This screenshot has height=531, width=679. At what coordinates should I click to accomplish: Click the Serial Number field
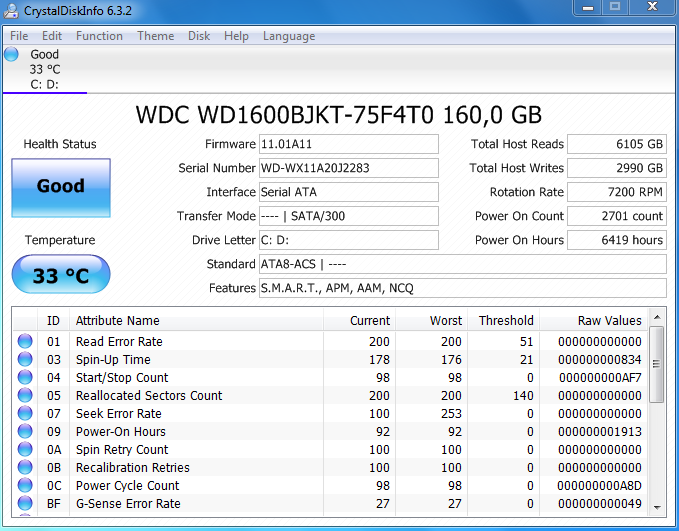[x=349, y=168]
